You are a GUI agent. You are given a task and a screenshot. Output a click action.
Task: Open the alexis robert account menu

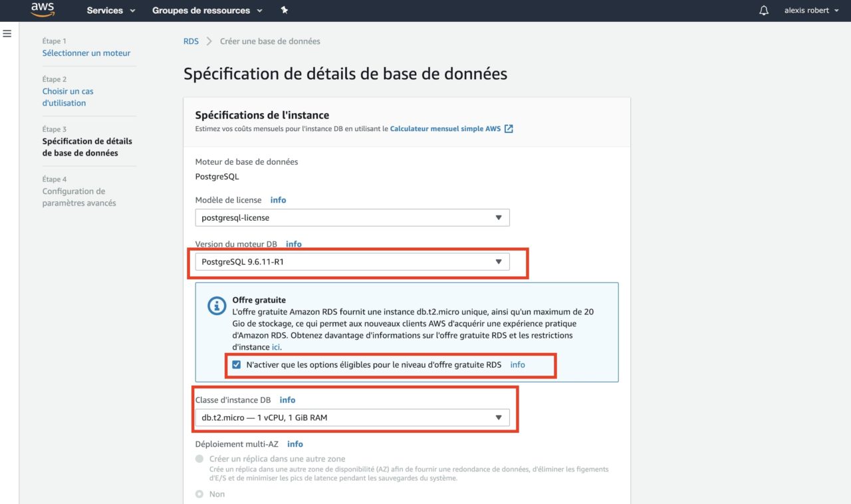coord(811,11)
